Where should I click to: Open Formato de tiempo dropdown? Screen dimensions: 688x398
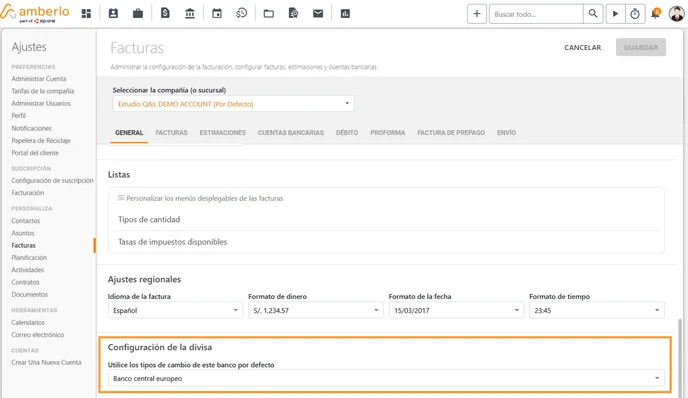pos(596,310)
